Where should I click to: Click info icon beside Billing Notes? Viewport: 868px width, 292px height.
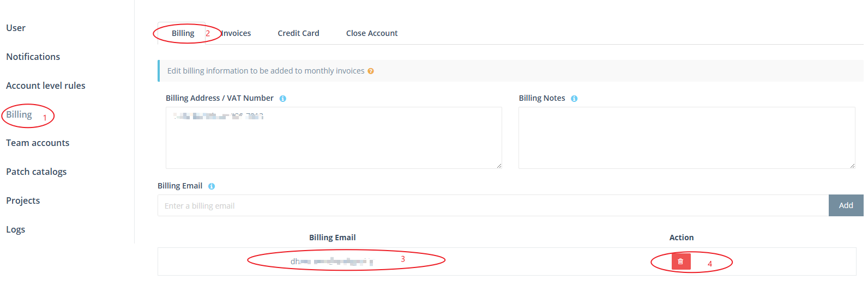coord(574,99)
